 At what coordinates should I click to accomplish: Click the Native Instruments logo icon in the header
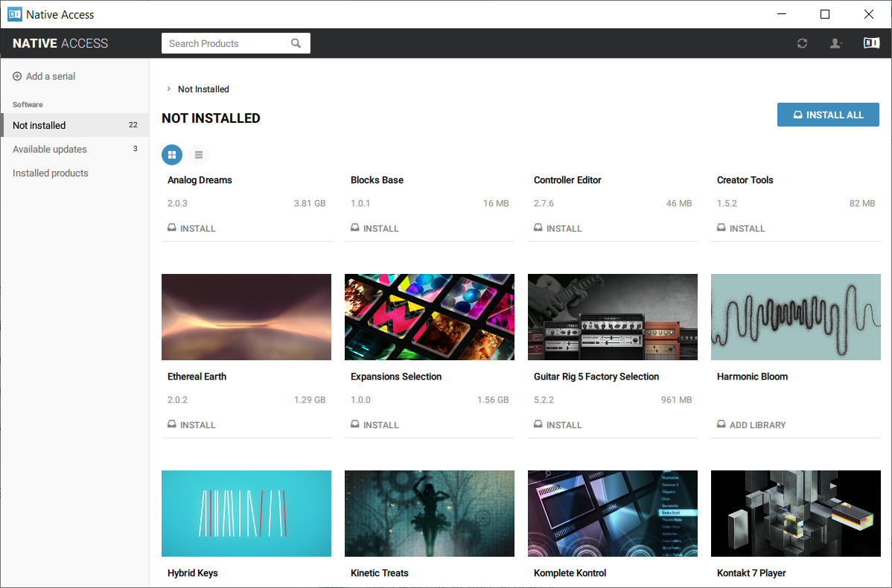(871, 42)
